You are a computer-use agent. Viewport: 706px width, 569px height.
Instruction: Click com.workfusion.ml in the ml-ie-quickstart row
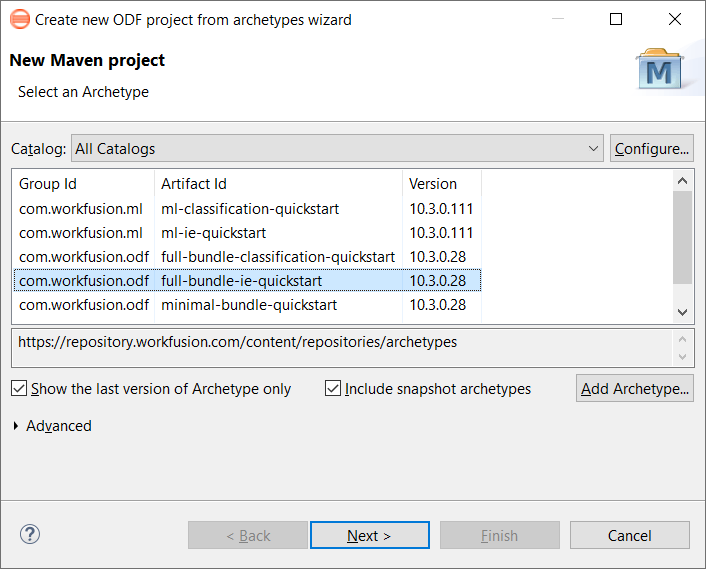[81, 233]
